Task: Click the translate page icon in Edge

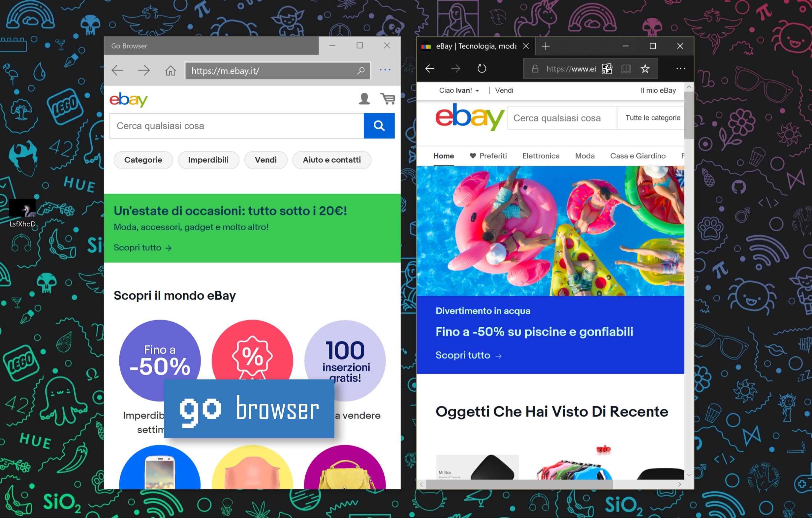Action: pos(607,69)
